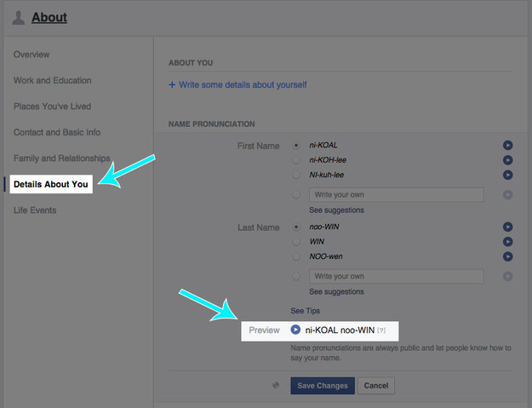Play pronunciation audio for ni-KOAL
532x408 pixels.
tap(507, 146)
